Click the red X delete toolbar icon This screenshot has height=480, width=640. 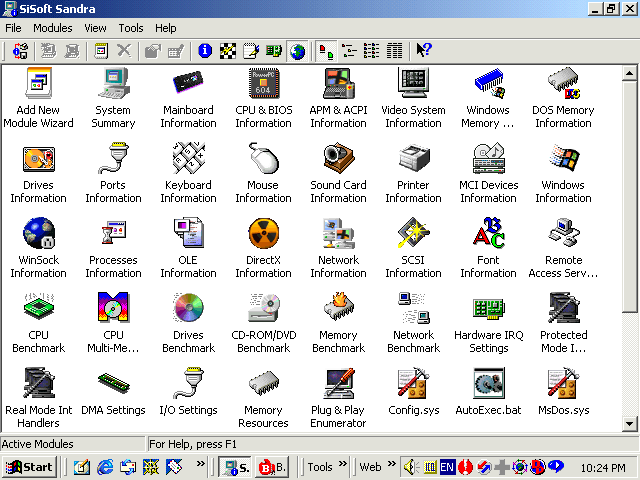coord(124,51)
